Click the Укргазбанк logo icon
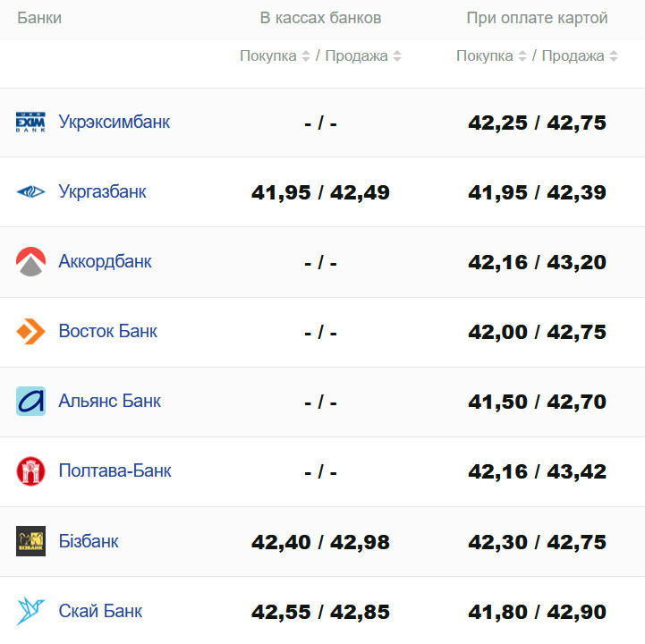The image size is (645, 644). click(x=30, y=191)
